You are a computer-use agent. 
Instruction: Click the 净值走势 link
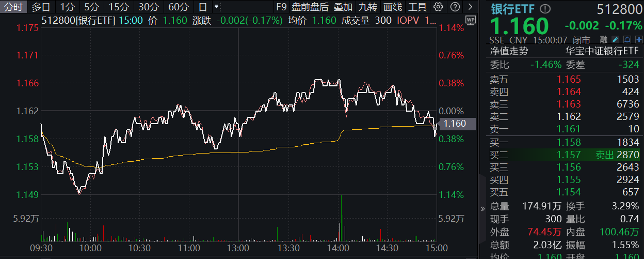(x=509, y=51)
